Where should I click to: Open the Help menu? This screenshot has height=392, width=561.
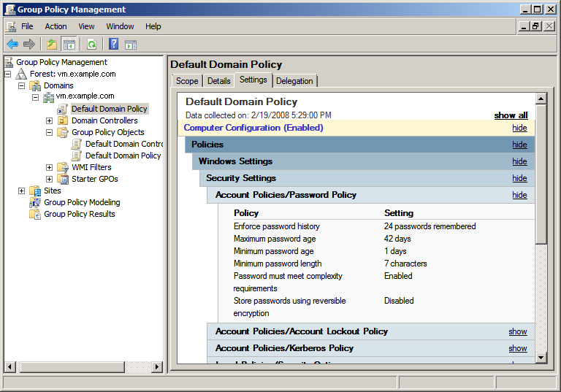pyautogui.click(x=153, y=26)
